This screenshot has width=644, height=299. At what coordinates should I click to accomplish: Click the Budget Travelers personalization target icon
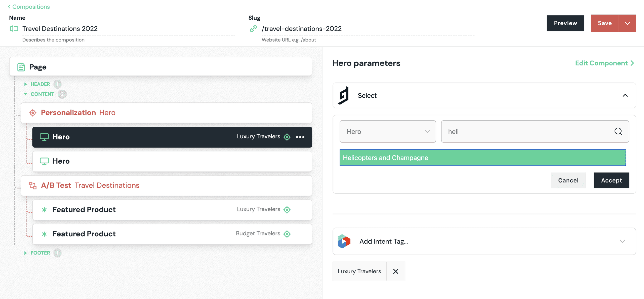point(287,234)
